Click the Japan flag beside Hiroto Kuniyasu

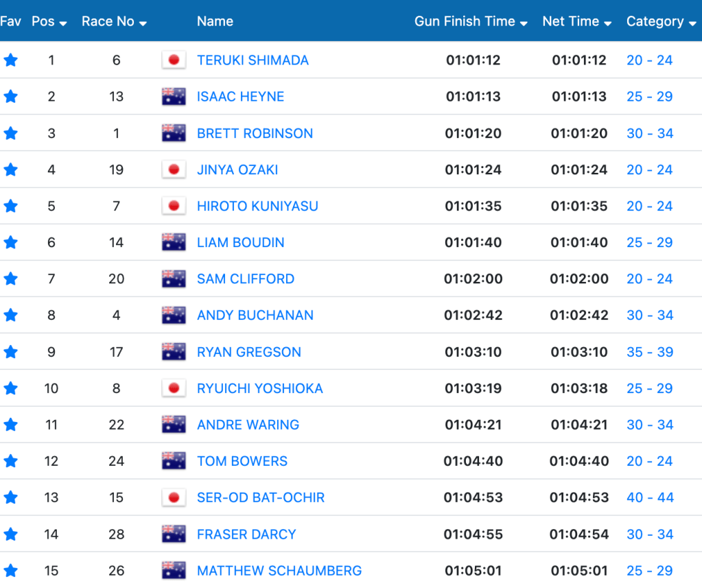174,206
